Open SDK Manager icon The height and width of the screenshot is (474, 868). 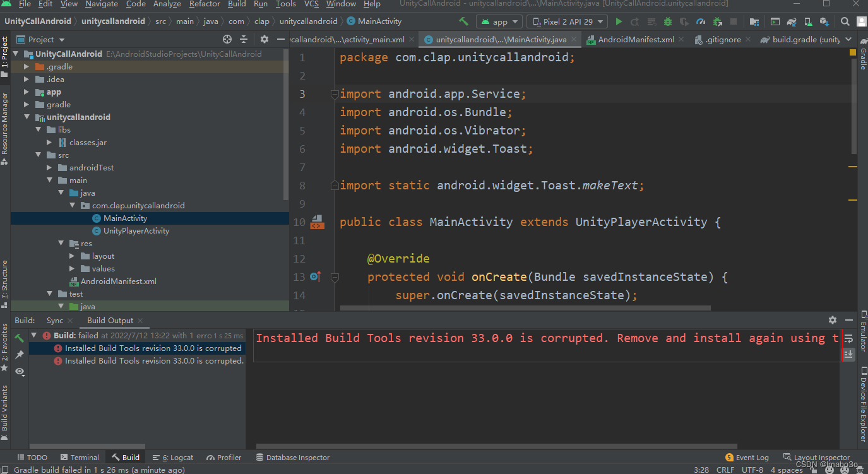pyautogui.click(x=824, y=21)
